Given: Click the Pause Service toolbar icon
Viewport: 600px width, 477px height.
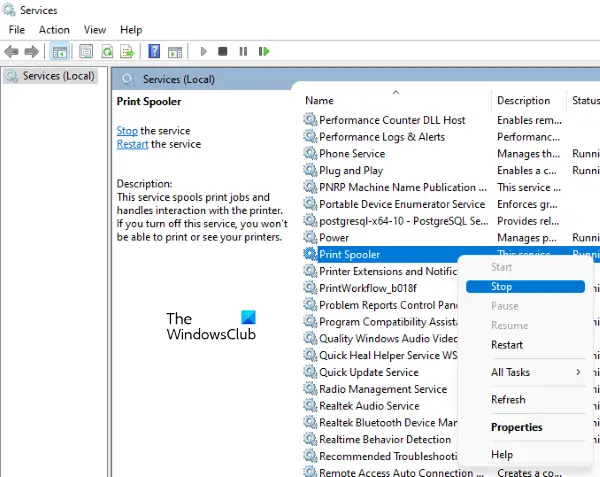Looking at the screenshot, I should pyautogui.click(x=243, y=51).
